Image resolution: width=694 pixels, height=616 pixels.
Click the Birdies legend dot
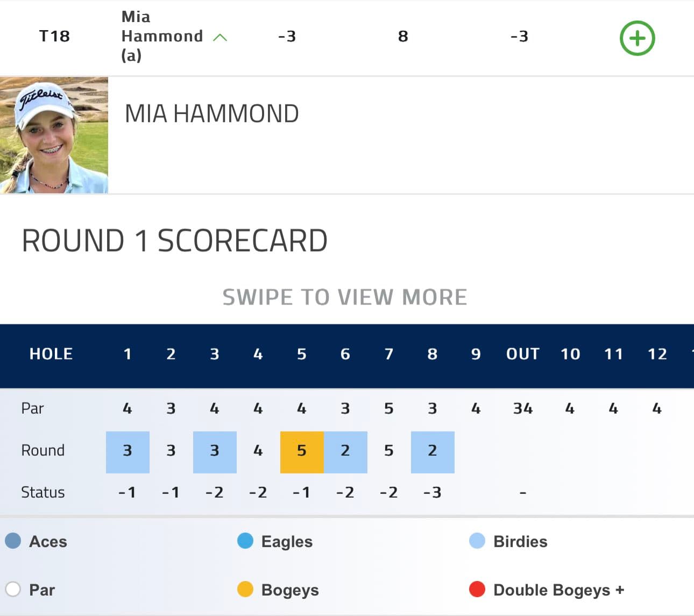tap(477, 541)
